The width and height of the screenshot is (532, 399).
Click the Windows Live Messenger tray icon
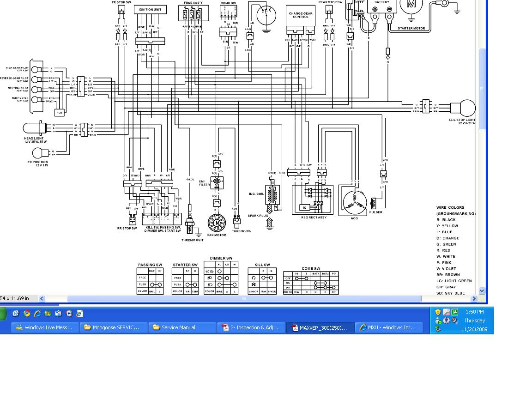438,320
